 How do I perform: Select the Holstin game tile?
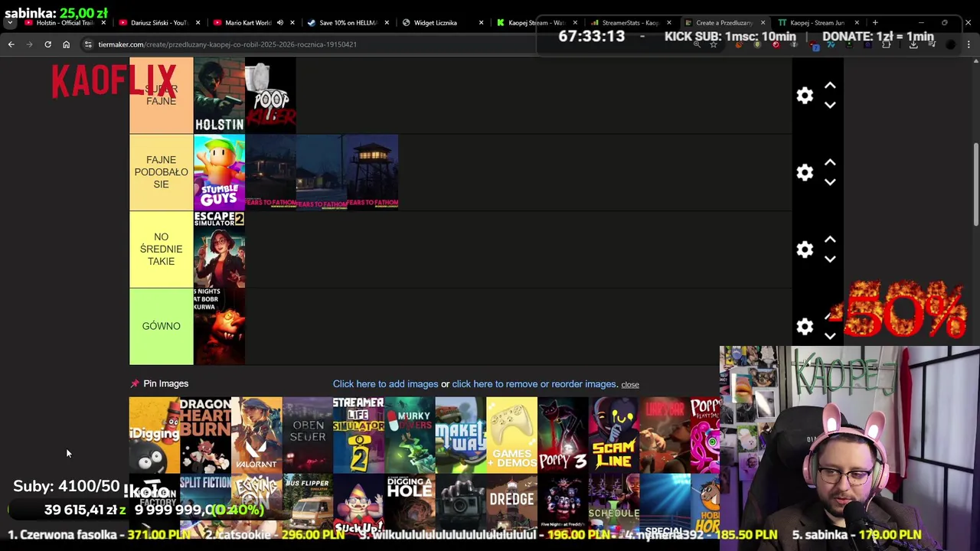coord(219,96)
